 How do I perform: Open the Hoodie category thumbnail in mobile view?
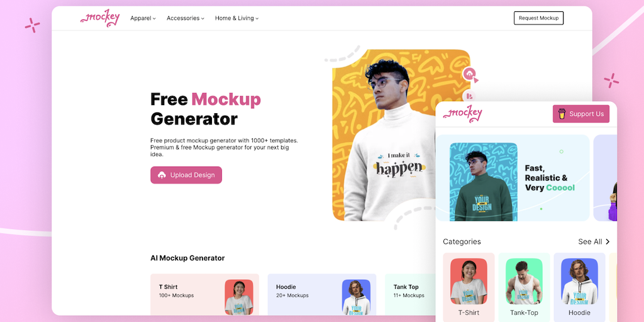coord(579,286)
